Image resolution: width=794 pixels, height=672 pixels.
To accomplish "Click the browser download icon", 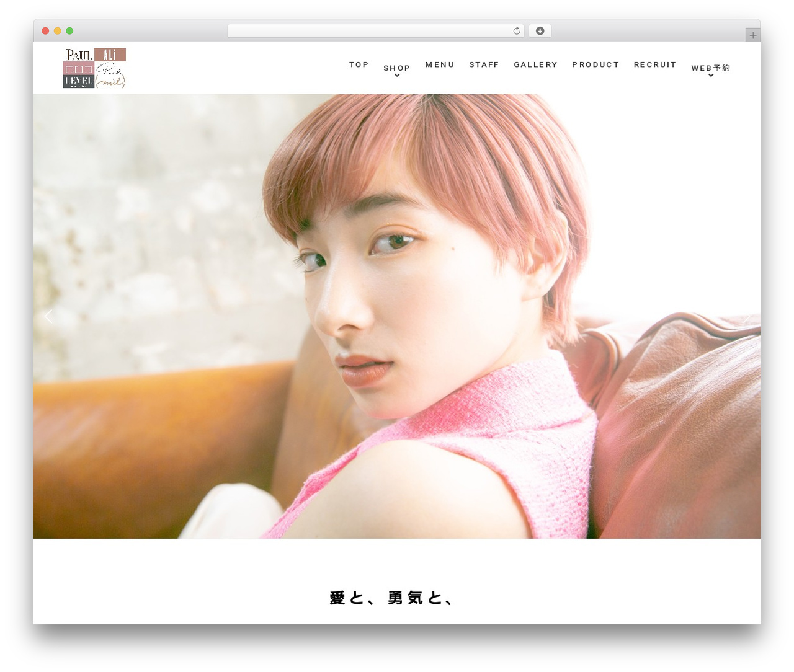I will (540, 31).
